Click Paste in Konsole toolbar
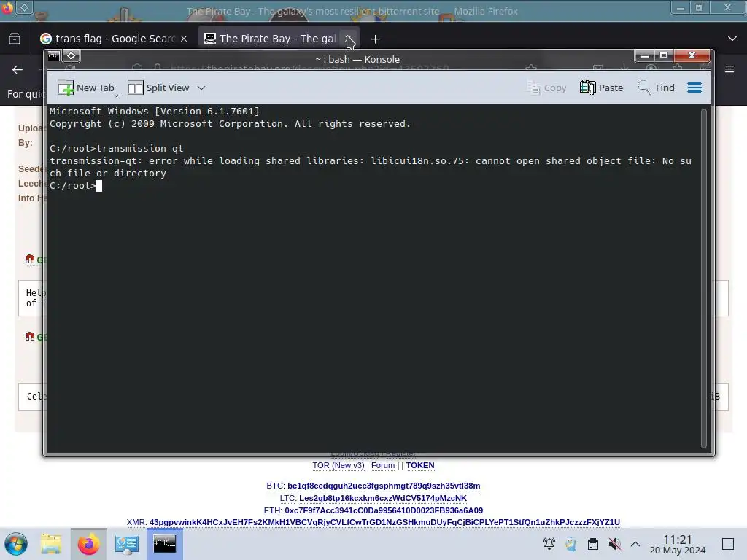This screenshot has width=747, height=560. pos(601,87)
